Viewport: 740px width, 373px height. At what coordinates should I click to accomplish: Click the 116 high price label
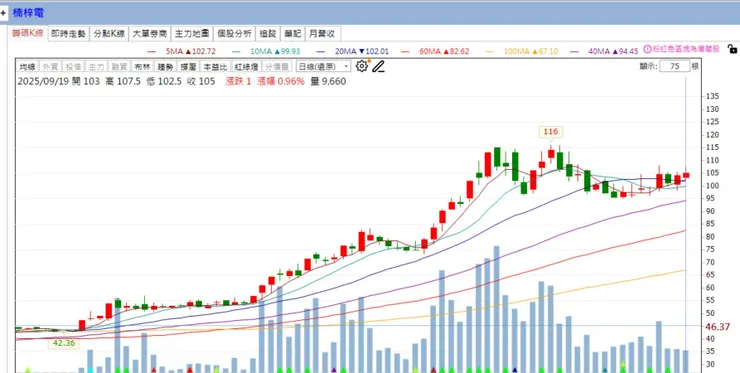pos(551,132)
